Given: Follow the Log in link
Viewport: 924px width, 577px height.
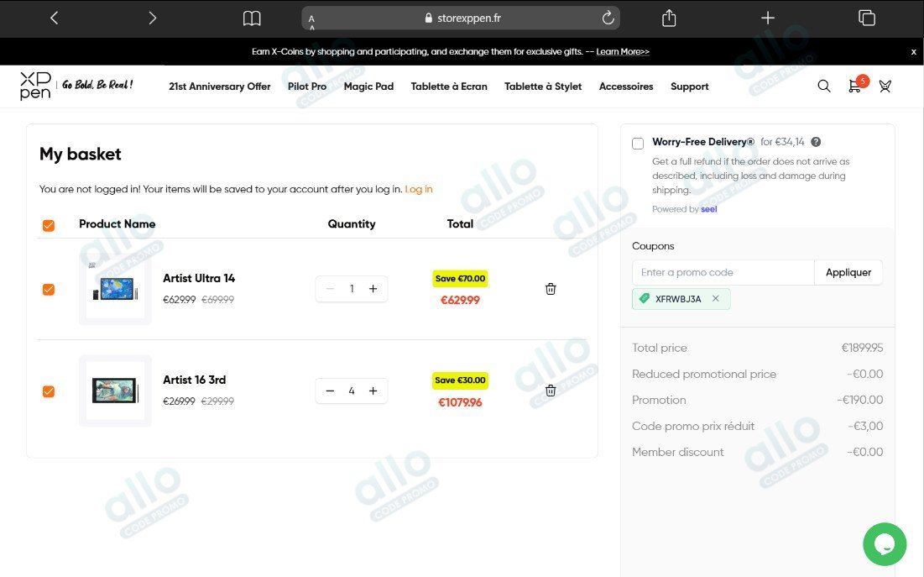Looking at the screenshot, I should 419,189.
